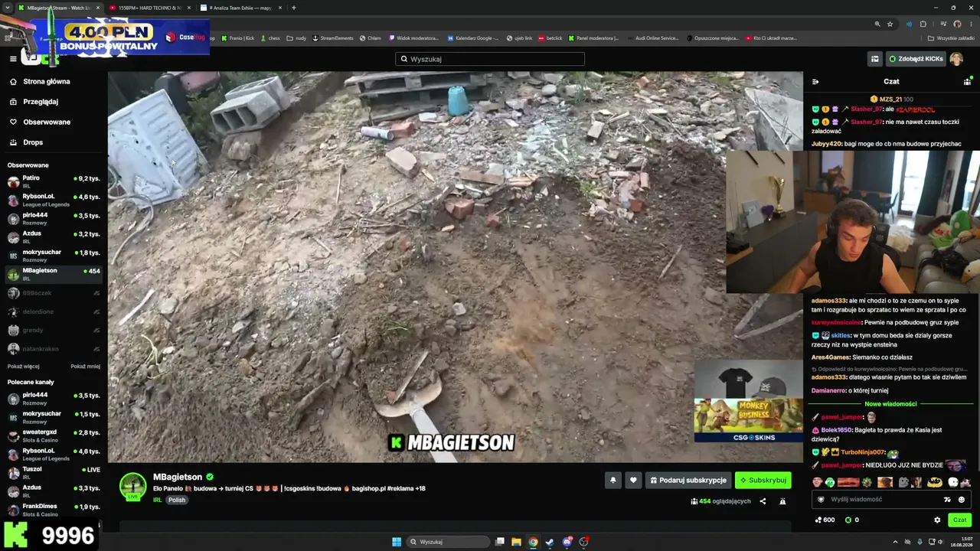
Task: Collapse the chat panel
Action: click(x=815, y=81)
